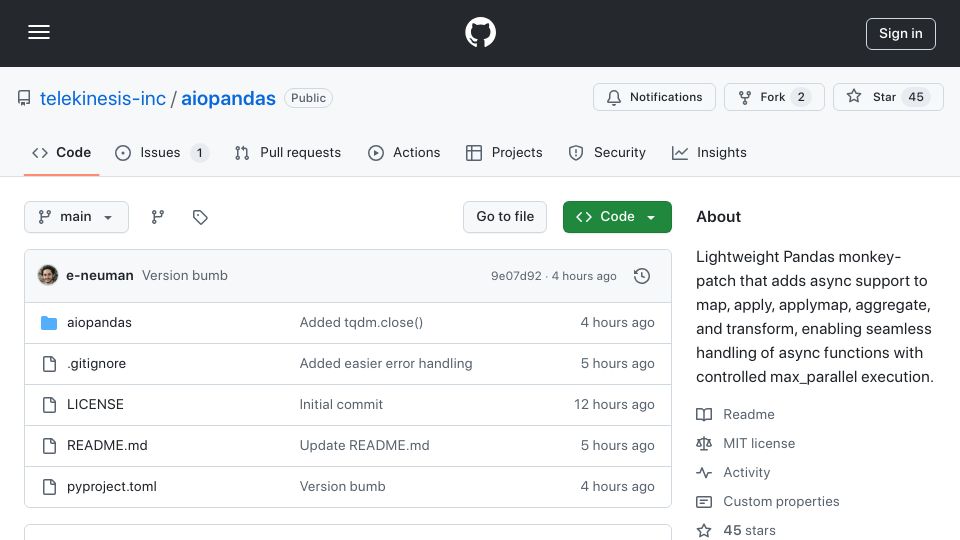The width and height of the screenshot is (960, 540).
Task: Open the Insights tab
Action: pos(709,152)
